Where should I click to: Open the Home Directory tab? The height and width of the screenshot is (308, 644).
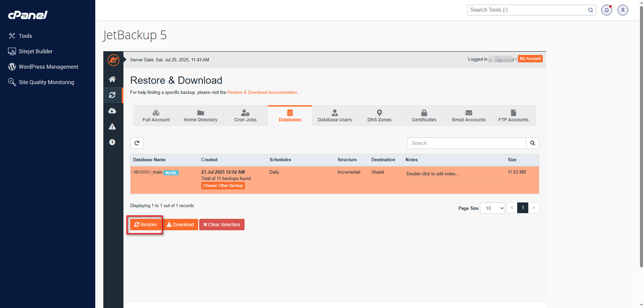coord(201,116)
